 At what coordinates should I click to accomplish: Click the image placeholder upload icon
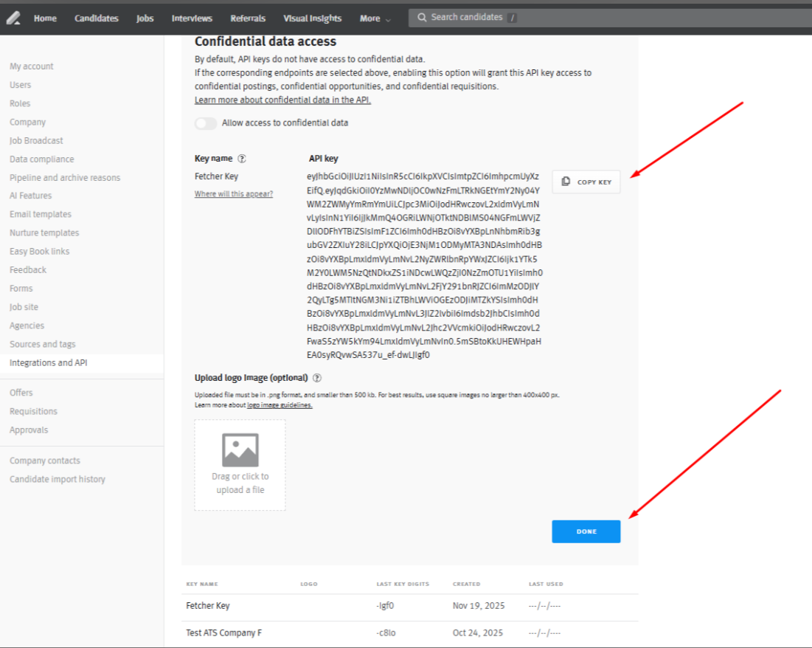[240, 449]
